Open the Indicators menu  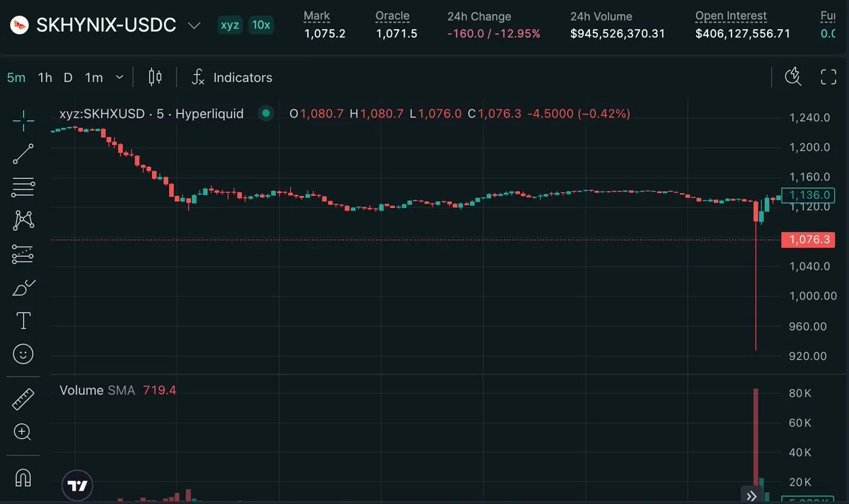point(232,77)
